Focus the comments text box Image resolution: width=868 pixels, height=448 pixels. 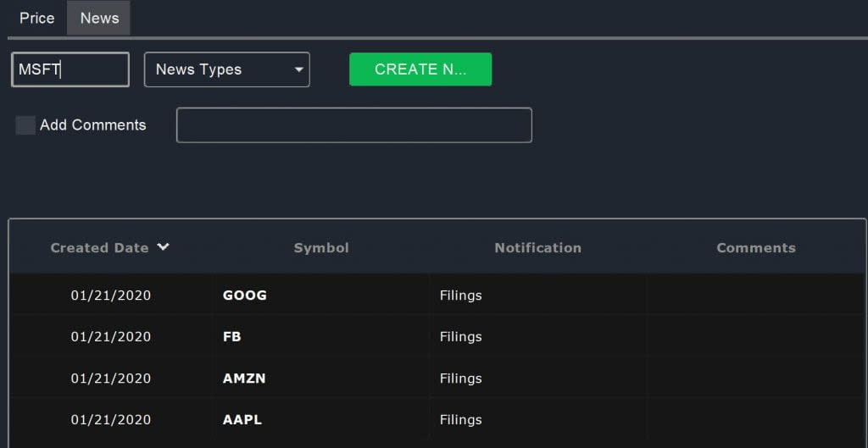click(353, 125)
